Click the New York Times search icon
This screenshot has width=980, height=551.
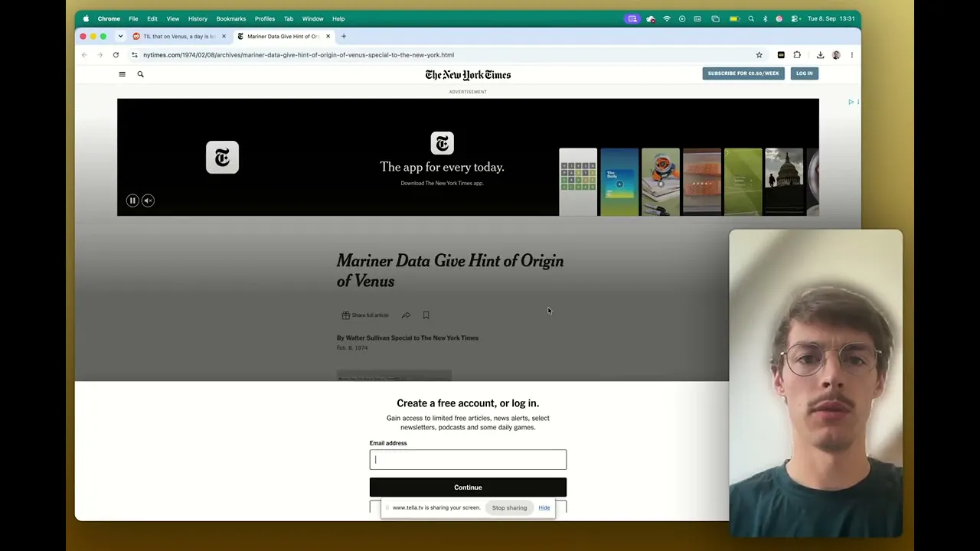point(140,74)
